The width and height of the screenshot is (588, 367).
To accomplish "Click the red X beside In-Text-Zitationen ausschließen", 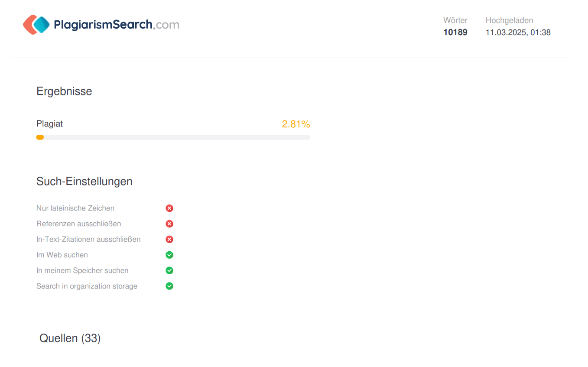I will [169, 240].
